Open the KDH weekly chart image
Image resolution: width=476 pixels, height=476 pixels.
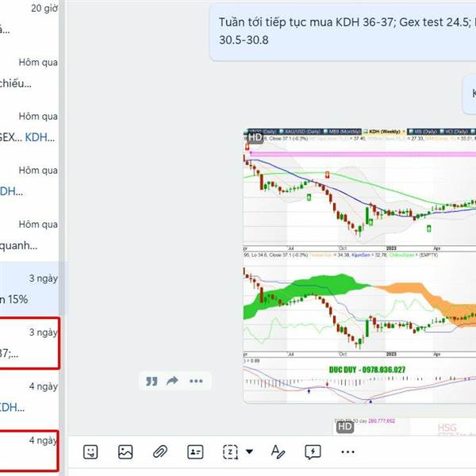[x=359, y=267]
